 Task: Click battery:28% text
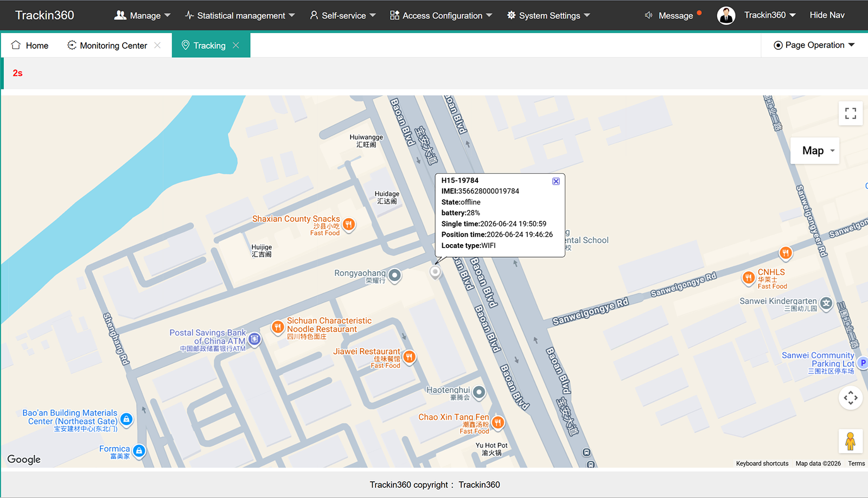tap(461, 213)
